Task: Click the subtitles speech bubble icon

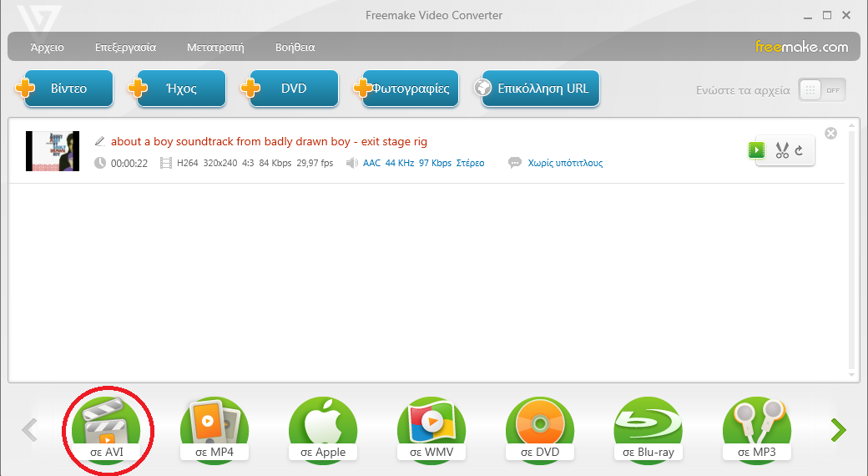Action: point(515,163)
